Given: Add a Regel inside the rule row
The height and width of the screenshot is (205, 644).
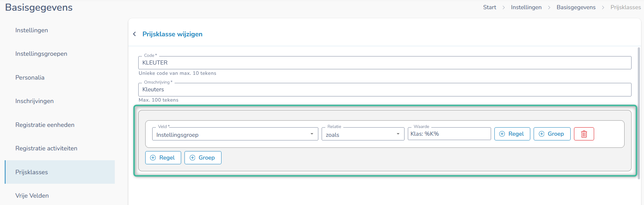Looking at the screenshot, I should (x=512, y=134).
